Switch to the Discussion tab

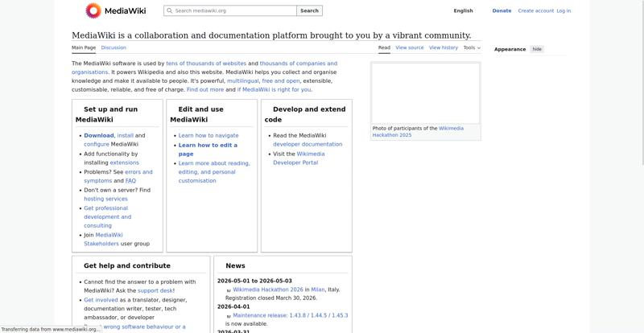[113, 47]
